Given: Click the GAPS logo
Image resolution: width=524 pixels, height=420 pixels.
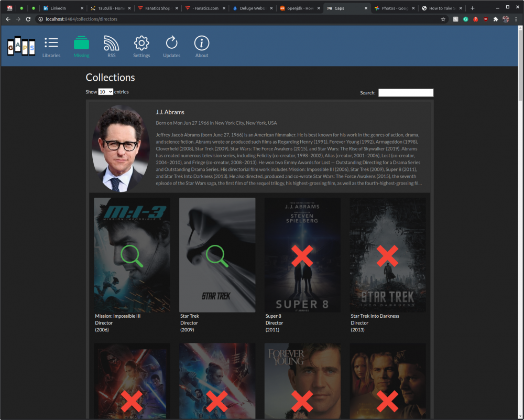Looking at the screenshot, I should (21, 46).
